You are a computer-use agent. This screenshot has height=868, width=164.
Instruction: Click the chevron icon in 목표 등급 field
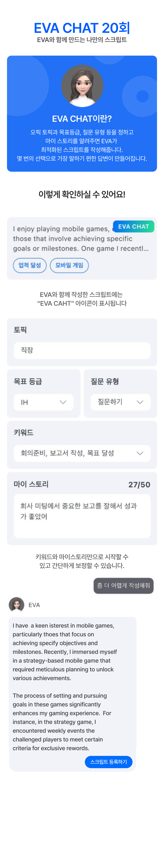(63, 402)
